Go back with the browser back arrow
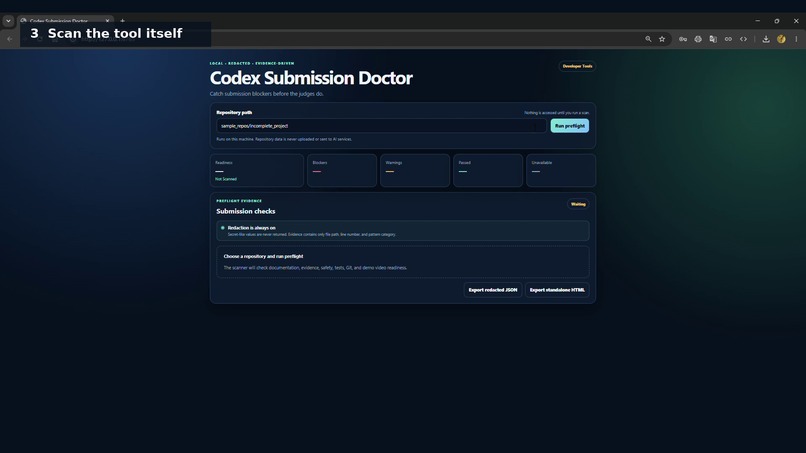 coord(10,39)
